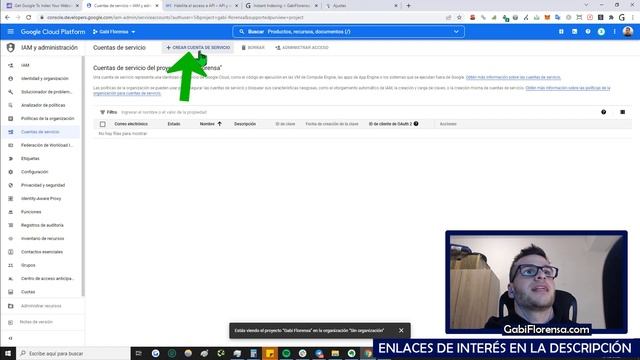Open the gift icon in the blue header
640x360 pixels.
(x=561, y=31)
